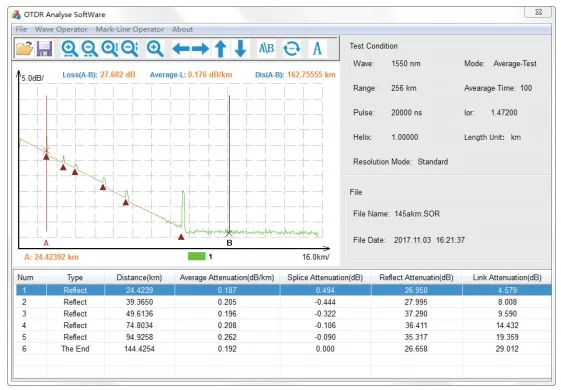Viewport: 561px width, 390px height.
Task: Open the Wave Operator menu
Action: (x=61, y=29)
